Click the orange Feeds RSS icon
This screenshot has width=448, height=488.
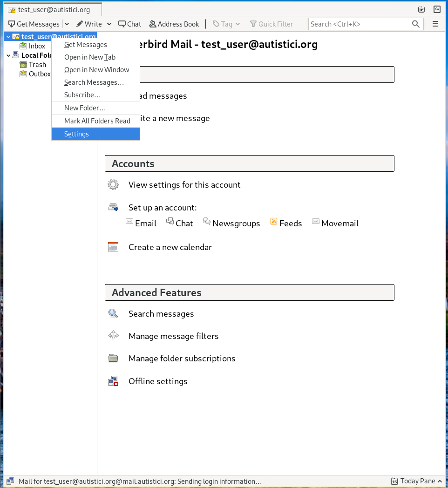pyautogui.click(x=274, y=221)
